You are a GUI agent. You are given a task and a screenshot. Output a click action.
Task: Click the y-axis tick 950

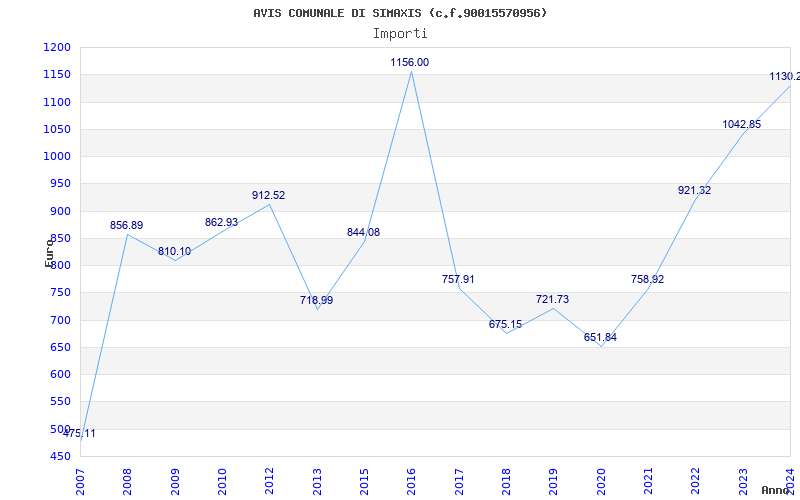tap(60, 184)
